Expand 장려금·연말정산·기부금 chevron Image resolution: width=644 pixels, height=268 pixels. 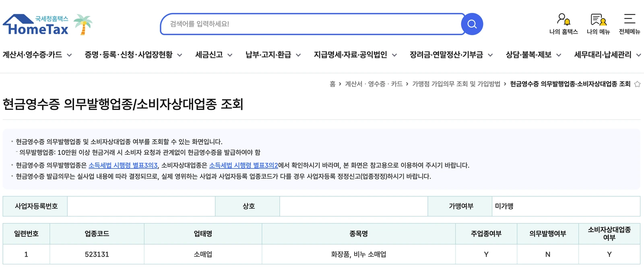tap(490, 55)
